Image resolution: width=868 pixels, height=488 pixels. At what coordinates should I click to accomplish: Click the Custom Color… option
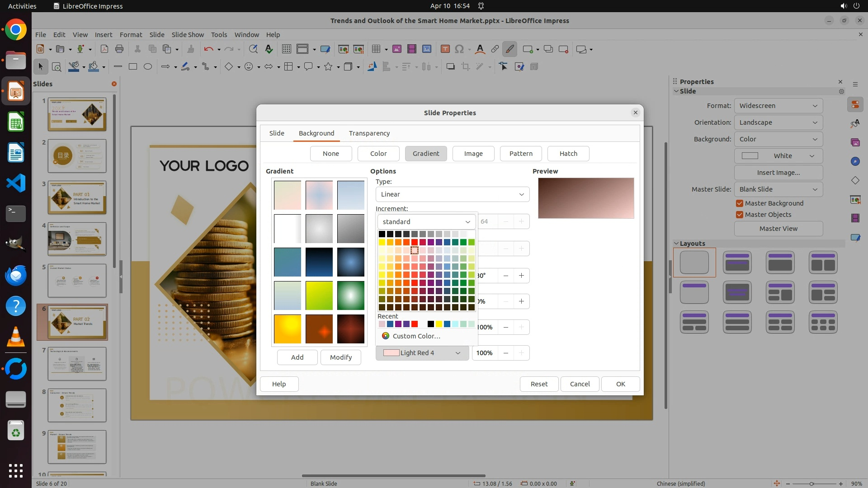(416, 336)
